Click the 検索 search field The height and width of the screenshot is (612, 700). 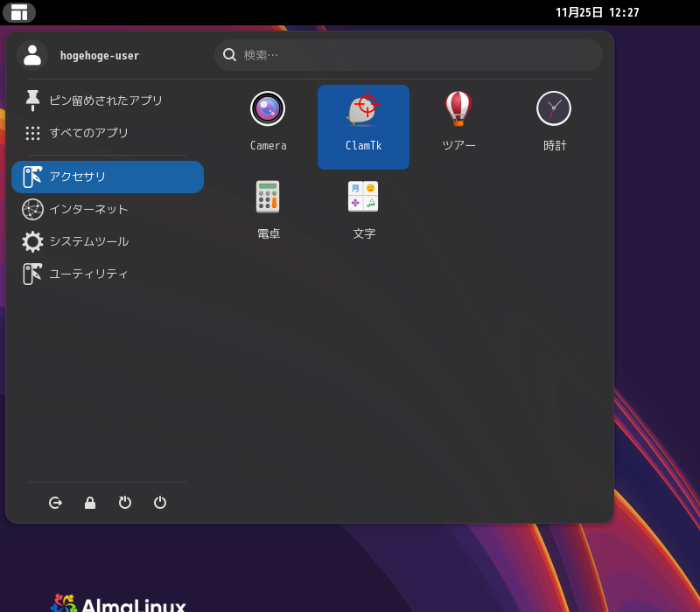pyautogui.click(x=409, y=55)
